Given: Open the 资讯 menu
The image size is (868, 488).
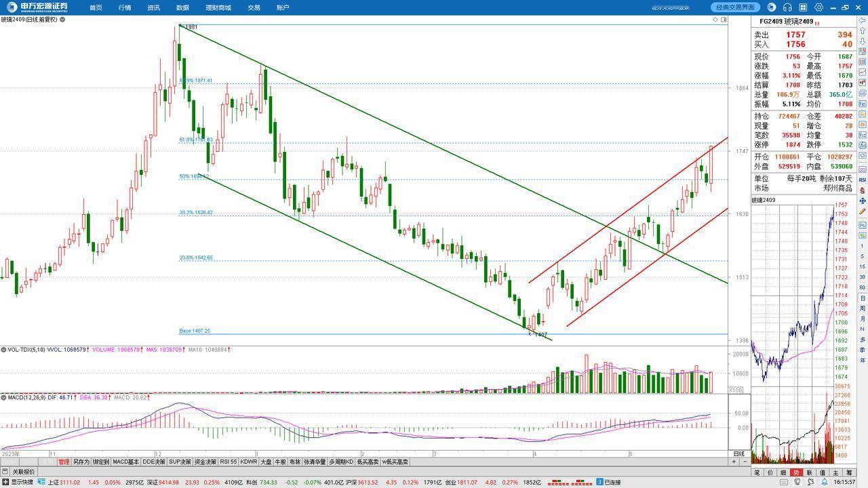Looking at the screenshot, I should click(153, 7).
